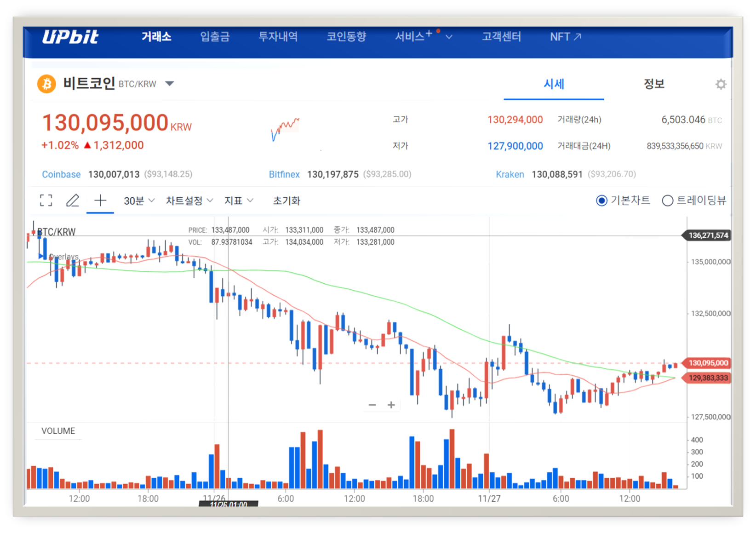The image size is (756, 533).
Task: Open the settings gear icon
Action: pyautogui.click(x=721, y=84)
